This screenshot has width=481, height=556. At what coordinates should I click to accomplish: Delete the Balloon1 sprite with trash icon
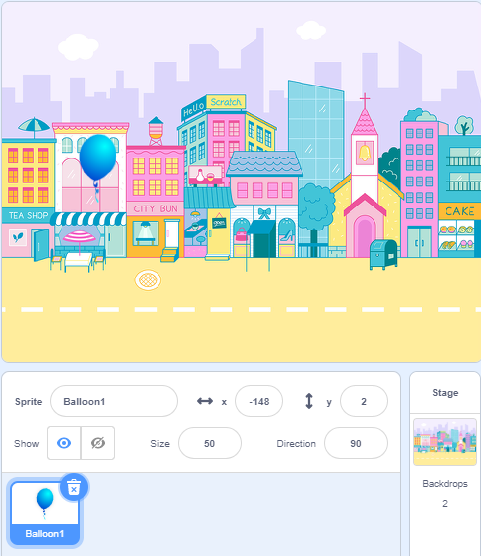[x=74, y=487]
